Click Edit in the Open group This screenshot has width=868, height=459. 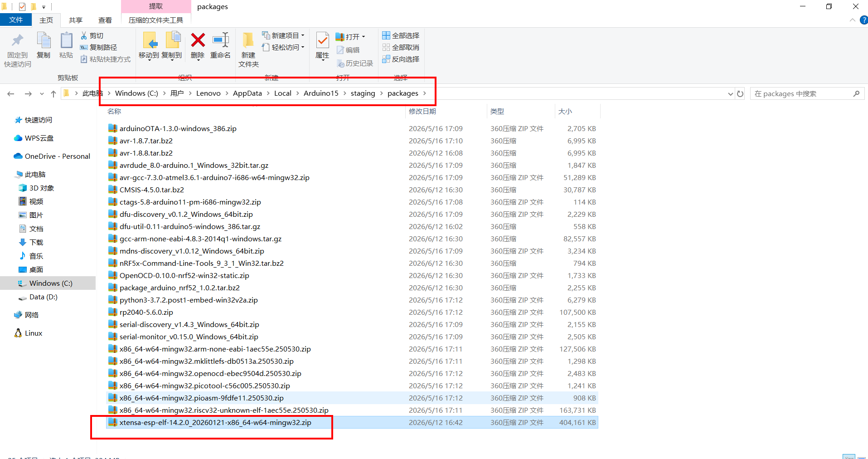click(x=348, y=50)
